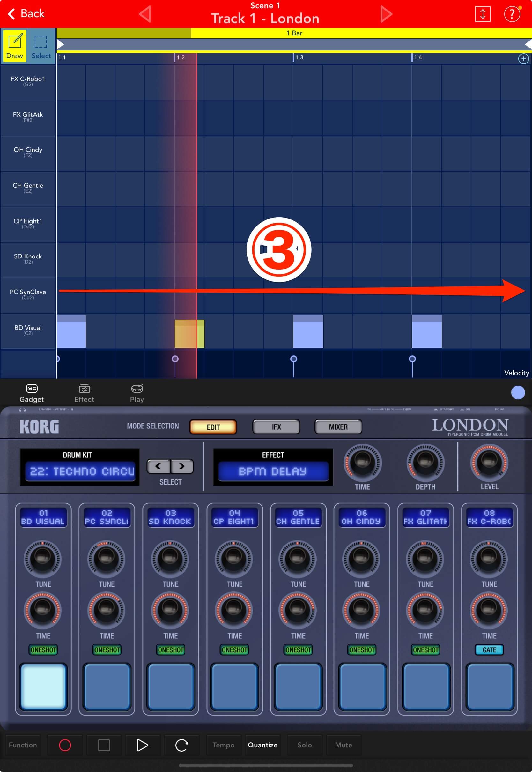The height and width of the screenshot is (772, 532).
Task: Click TIME knob of pad 04
Action: coord(234,610)
